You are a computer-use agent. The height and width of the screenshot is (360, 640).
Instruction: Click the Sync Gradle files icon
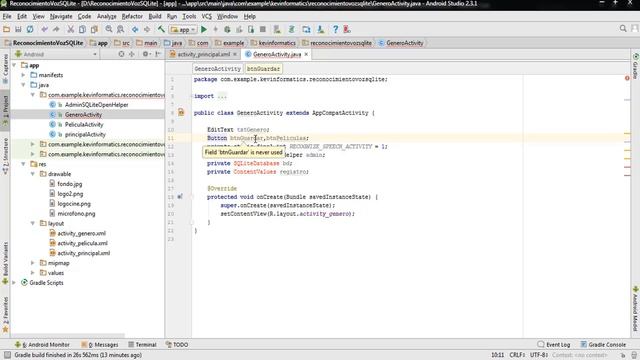292,29
